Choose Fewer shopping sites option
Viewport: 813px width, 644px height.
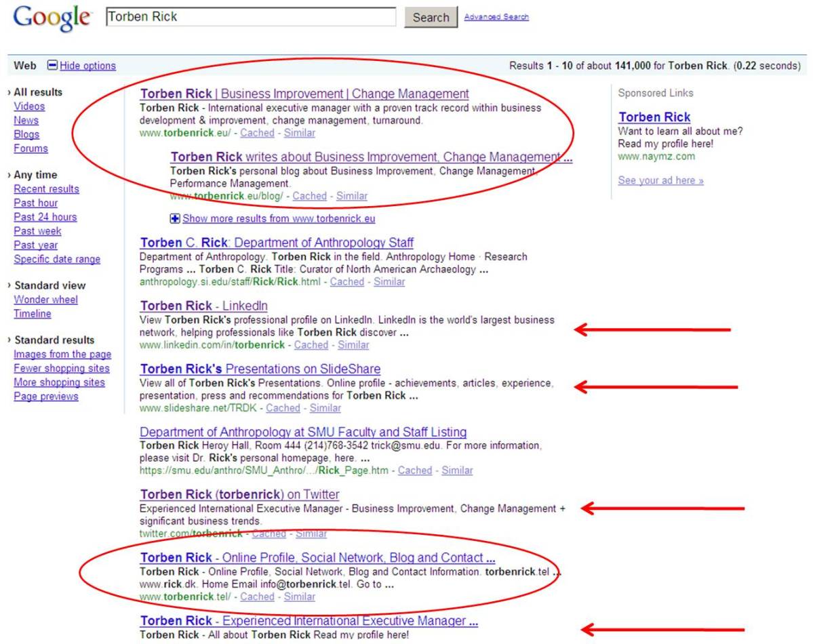point(61,368)
